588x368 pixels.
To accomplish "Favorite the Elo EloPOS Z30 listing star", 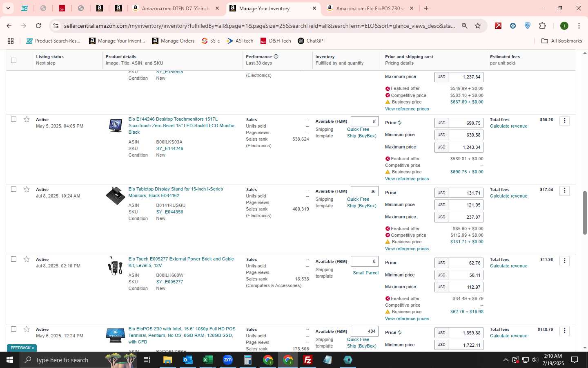I will [27, 329].
